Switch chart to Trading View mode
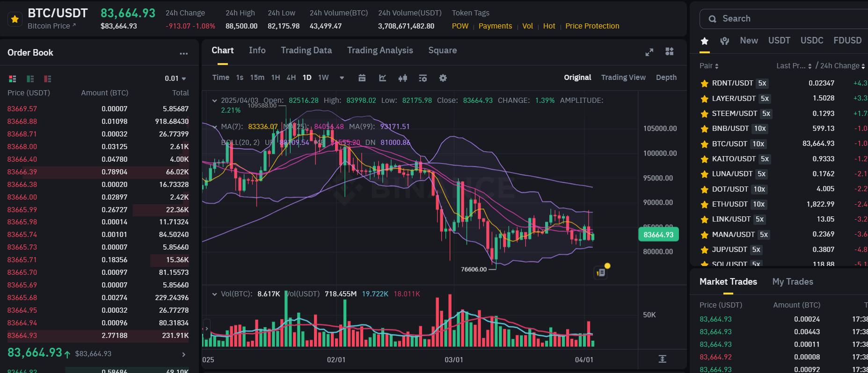868x373 pixels. pos(623,78)
